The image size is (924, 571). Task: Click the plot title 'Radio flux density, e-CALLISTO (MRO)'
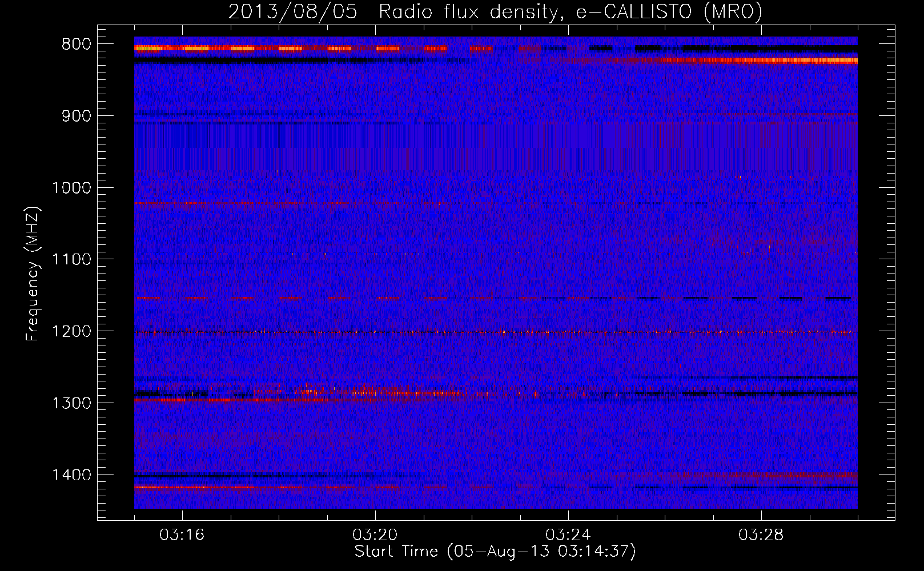[x=571, y=11]
